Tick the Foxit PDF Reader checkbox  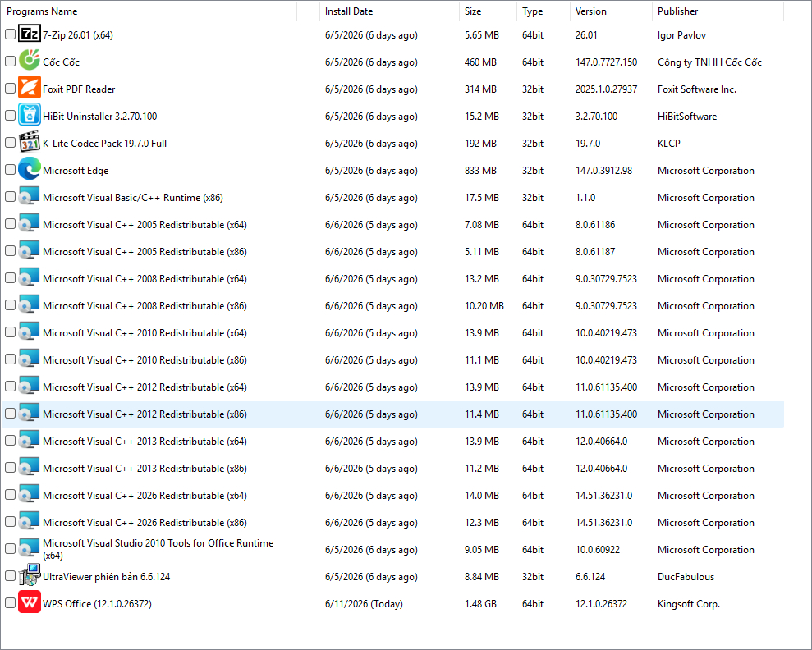(x=10, y=89)
